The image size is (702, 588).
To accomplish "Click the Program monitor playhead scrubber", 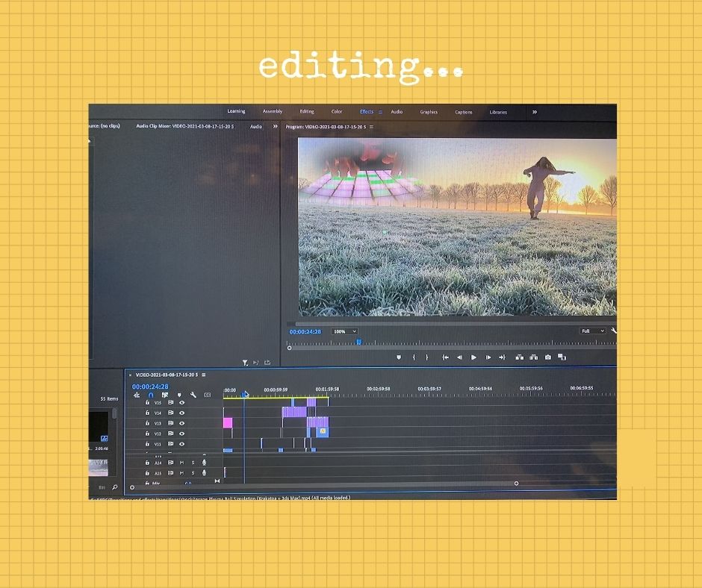I will coord(358,342).
